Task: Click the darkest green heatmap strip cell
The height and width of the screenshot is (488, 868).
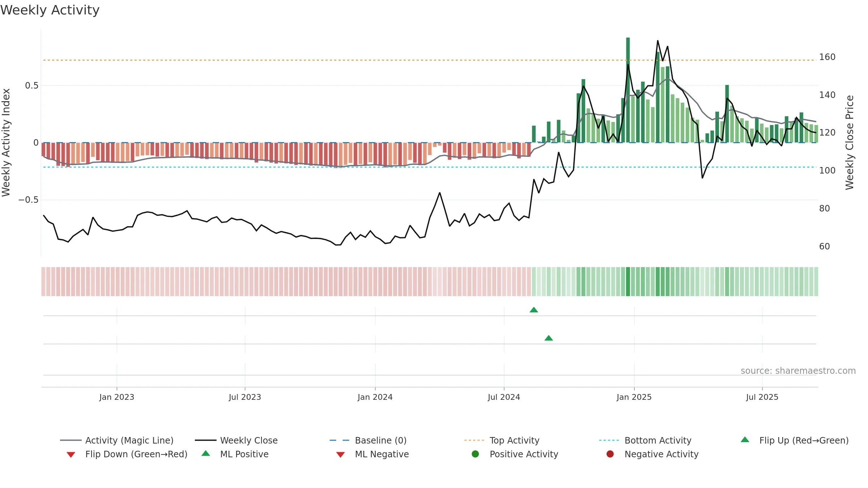Action: (628, 282)
